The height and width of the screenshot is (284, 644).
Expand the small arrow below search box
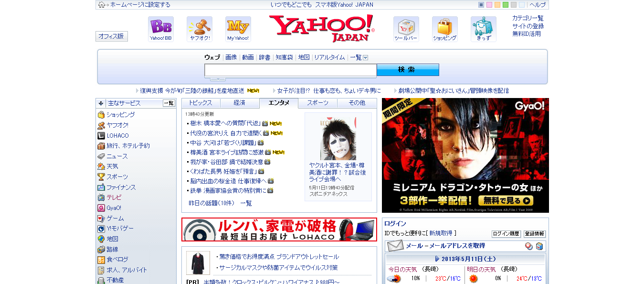tap(217, 79)
